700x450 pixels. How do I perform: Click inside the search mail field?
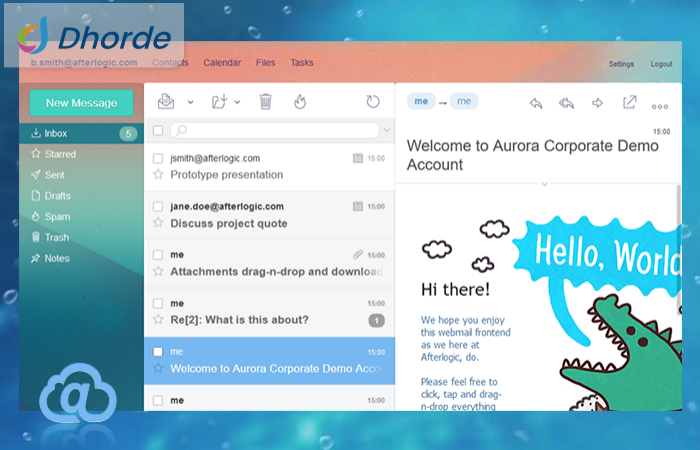click(x=275, y=130)
